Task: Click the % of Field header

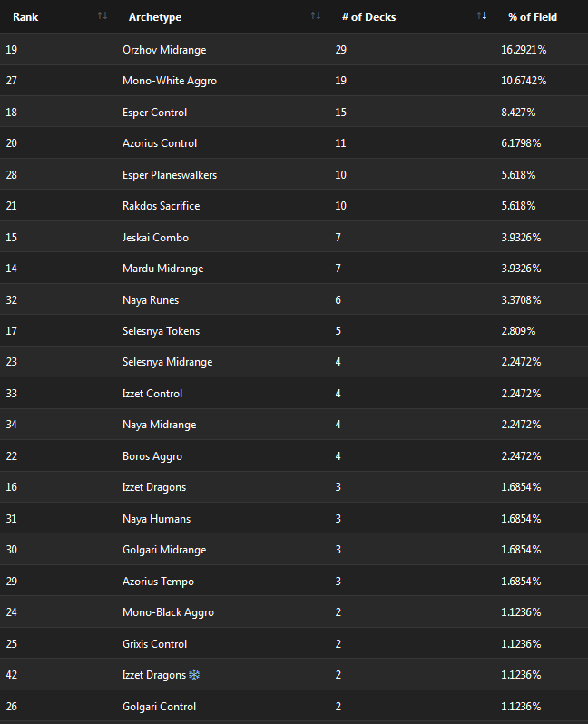Action: [533, 17]
